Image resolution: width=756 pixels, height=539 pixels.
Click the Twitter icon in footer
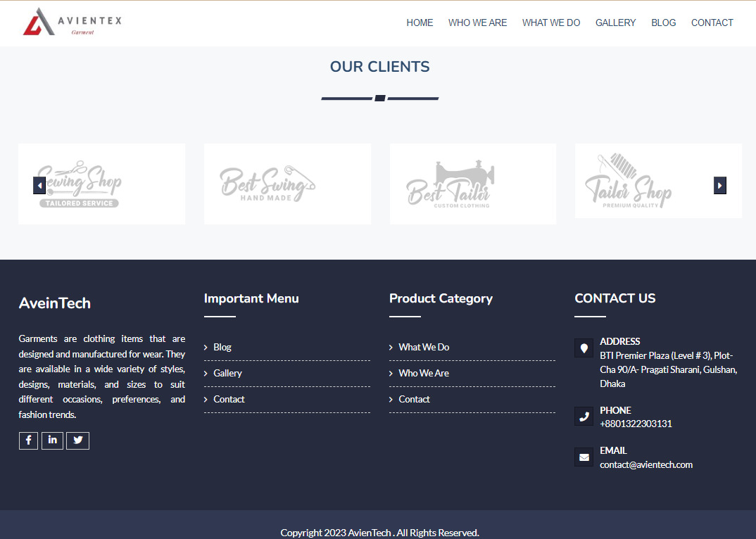click(x=77, y=440)
